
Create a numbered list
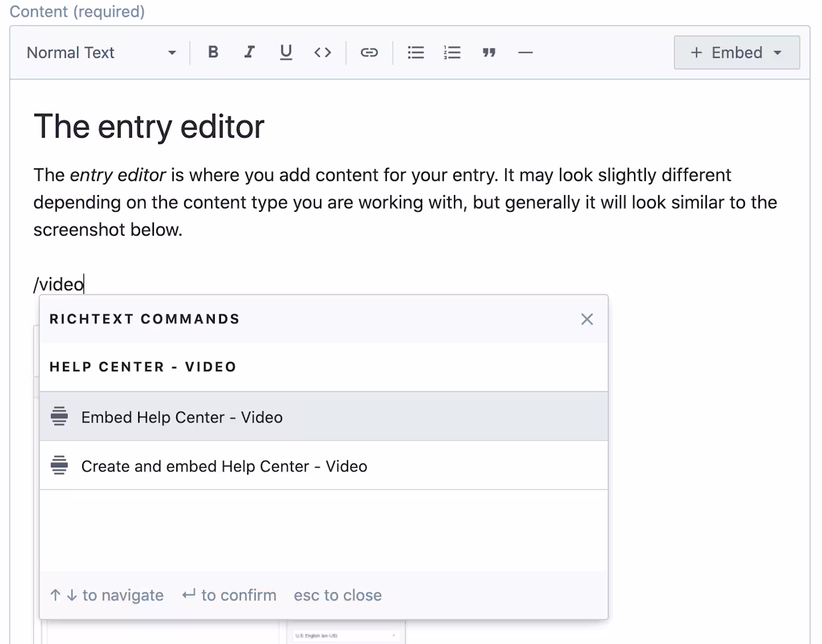coord(452,52)
